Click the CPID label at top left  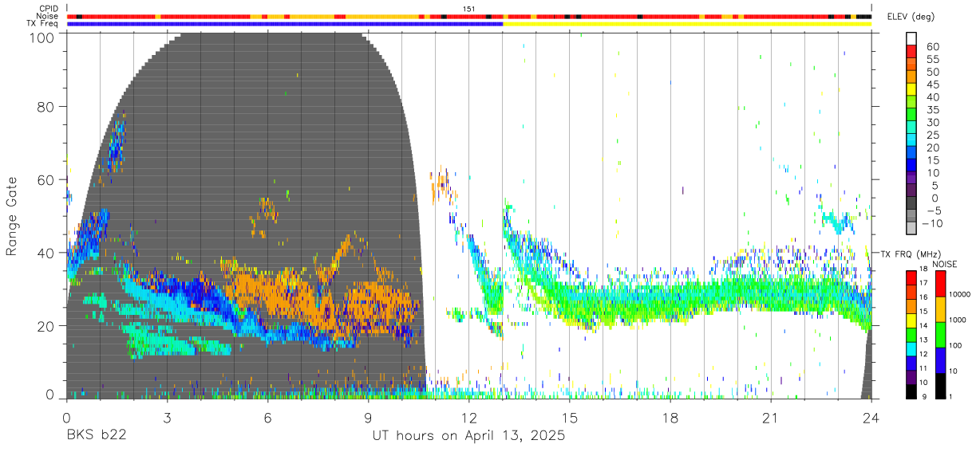[x=48, y=9]
